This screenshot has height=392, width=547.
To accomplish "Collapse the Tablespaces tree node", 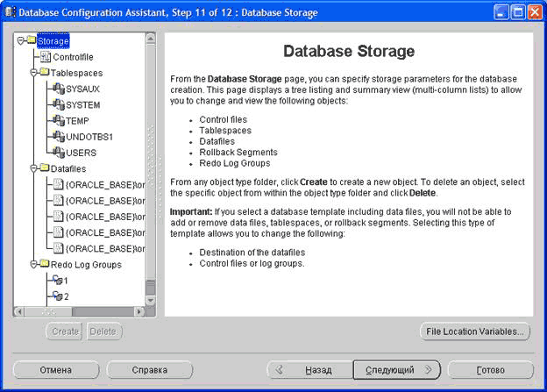I will tap(33, 73).
